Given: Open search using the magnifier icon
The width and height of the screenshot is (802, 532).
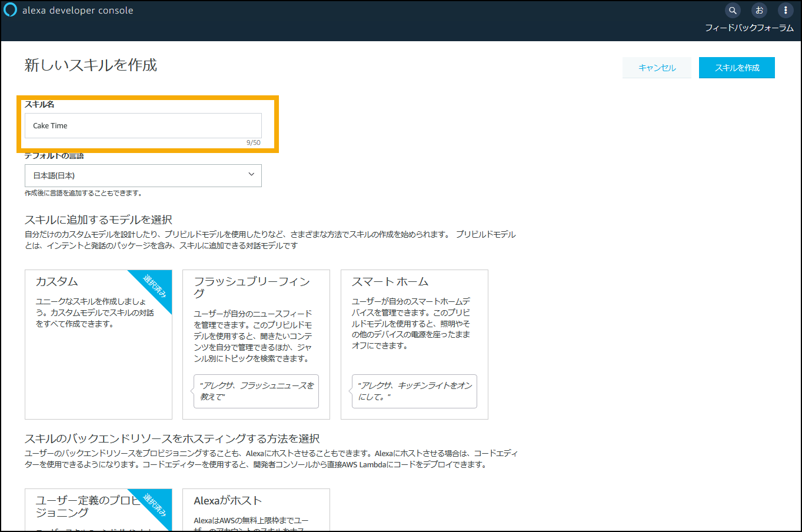Looking at the screenshot, I should coord(732,10).
